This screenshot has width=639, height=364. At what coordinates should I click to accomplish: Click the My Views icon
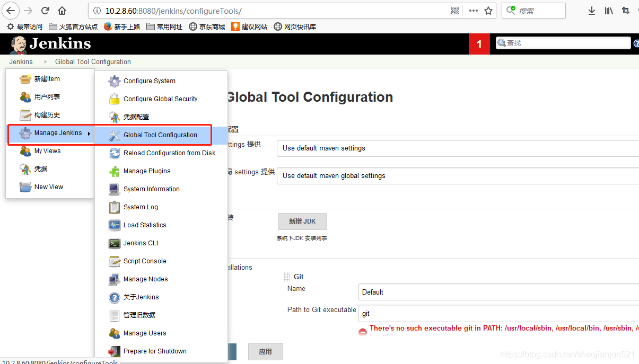click(x=25, y=151)
